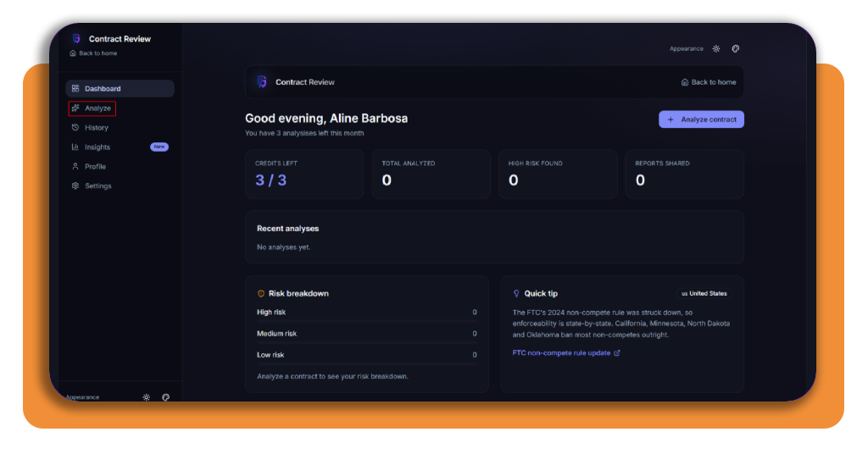Click the top-right Appearance label
This screenshot has width=868, height=454.
687,48
